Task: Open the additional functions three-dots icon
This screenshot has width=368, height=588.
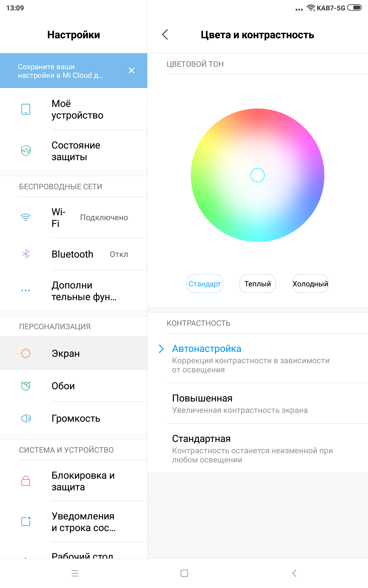Action: pyautogui.click(x=26, y=290)
